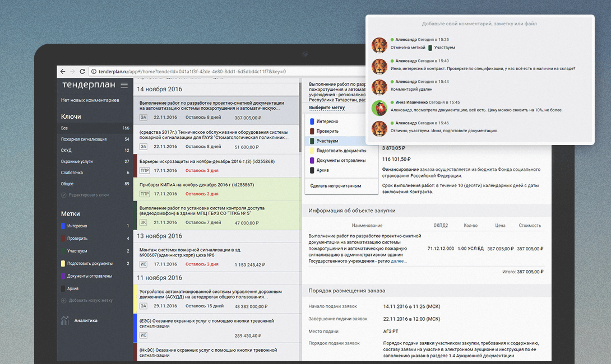Choose 'Участвуем' in the label dropdown

[341, 141]
